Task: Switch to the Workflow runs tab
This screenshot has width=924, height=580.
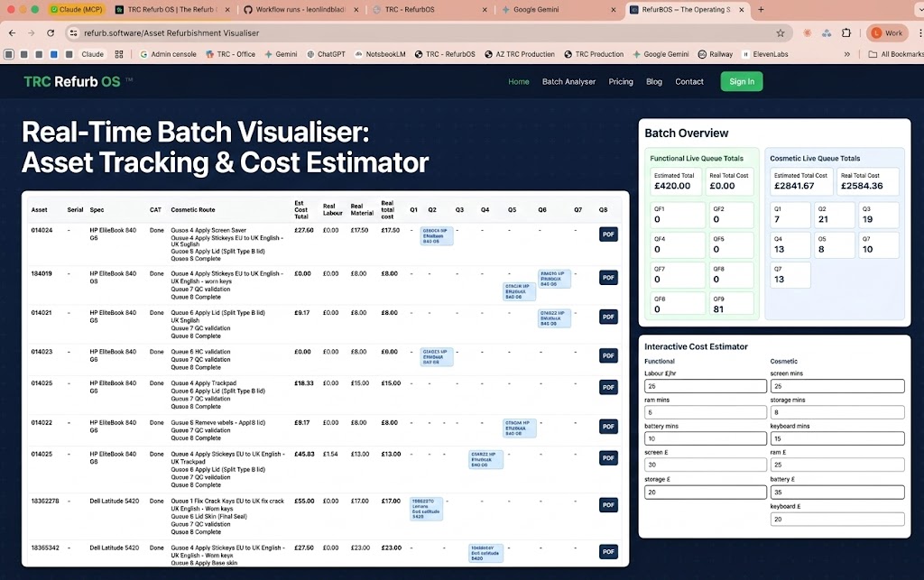Action: tap(300, 9)
